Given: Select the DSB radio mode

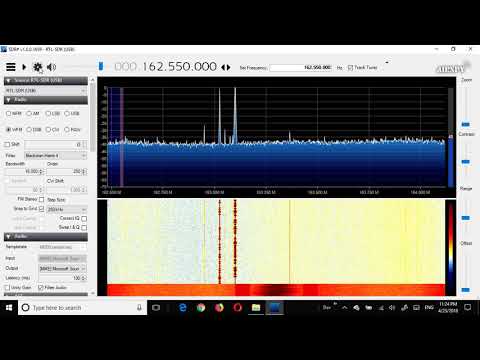Looking at the screenshot, I should pyautogui.click(x=29, y=129).
